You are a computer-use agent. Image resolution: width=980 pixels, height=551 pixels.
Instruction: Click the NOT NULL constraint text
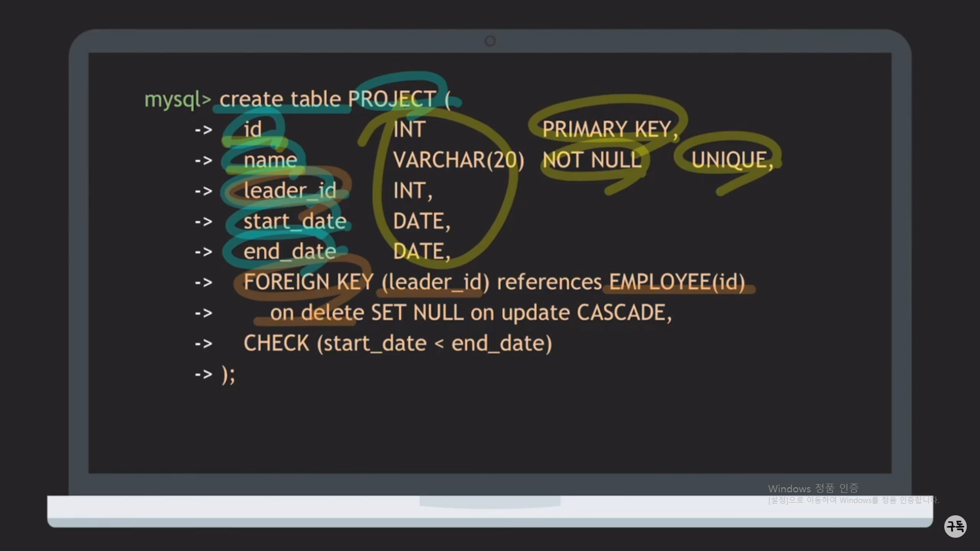[x=592, y=160]
